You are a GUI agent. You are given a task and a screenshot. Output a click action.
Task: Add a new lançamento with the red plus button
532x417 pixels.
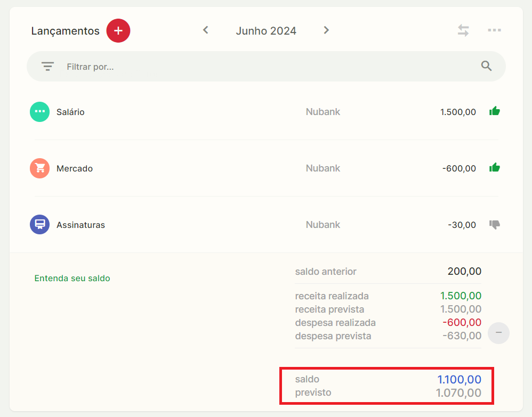click(118, 30)
